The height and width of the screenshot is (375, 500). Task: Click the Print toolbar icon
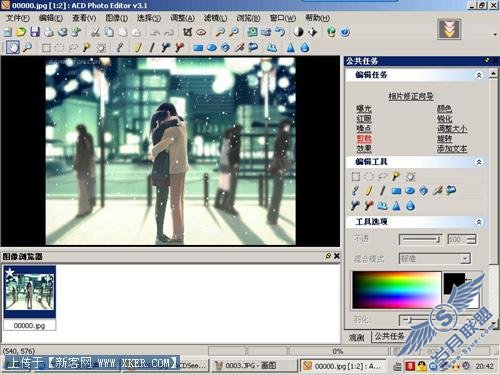click(49, 32)
